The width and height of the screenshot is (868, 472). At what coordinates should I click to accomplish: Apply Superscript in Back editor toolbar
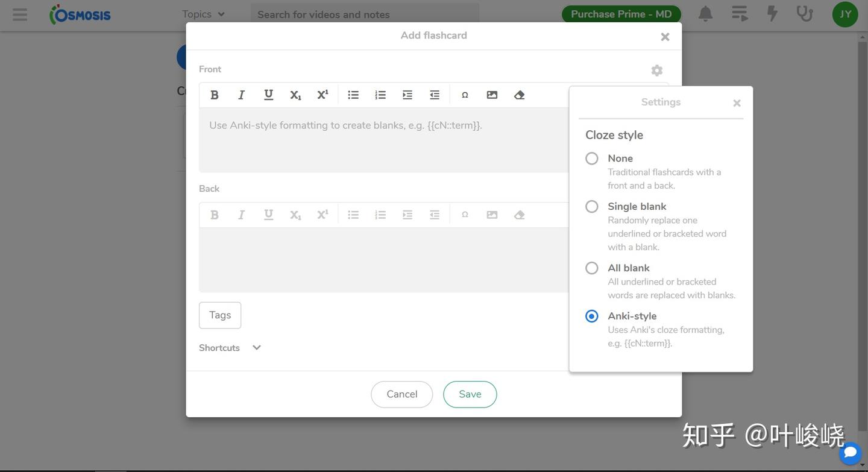[322, 215]
